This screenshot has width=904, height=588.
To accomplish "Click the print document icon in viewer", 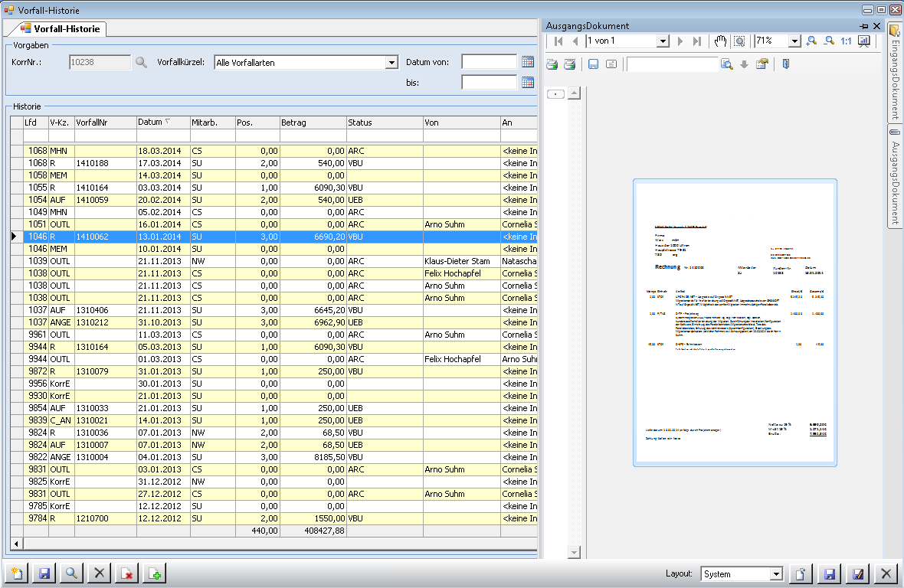I will pyautogui.click(x=552, y=64).
